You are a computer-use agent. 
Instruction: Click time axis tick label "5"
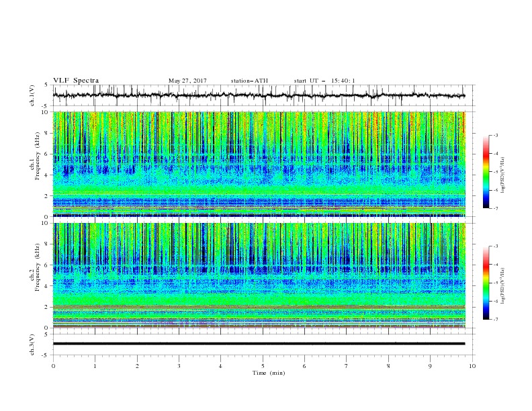[x=263, y=366]
